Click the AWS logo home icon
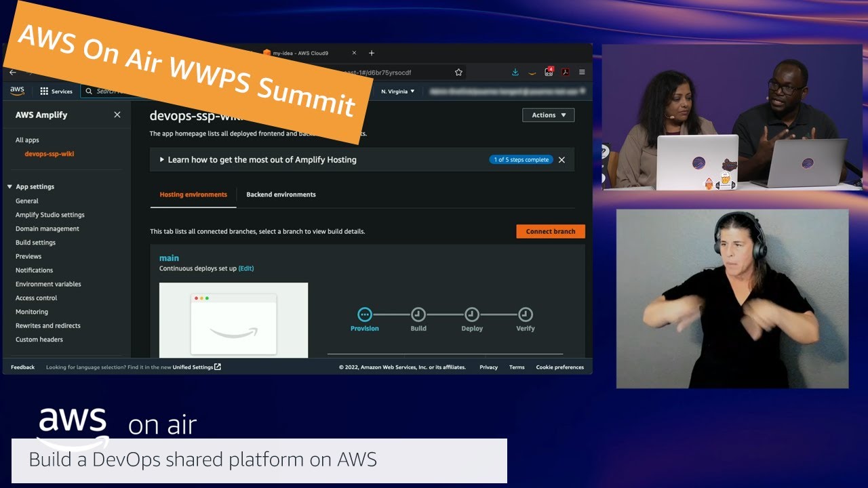 click(17, 91)
